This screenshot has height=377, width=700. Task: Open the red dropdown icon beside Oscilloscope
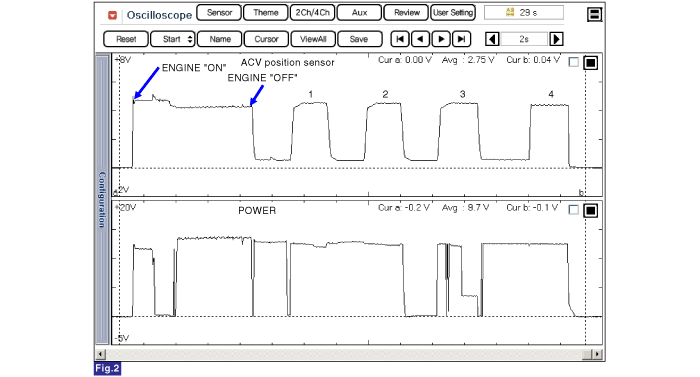(x=112, y=16)
